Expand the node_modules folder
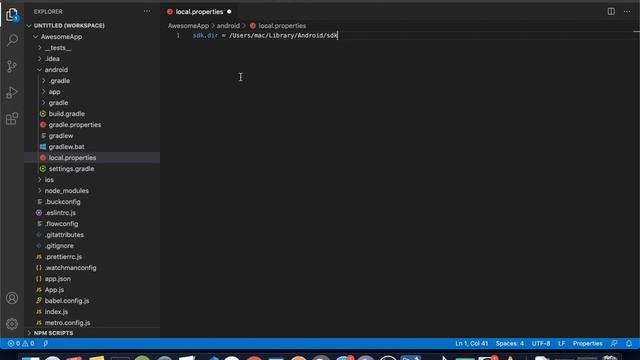640x360 pixels. [x=67, y=191]
